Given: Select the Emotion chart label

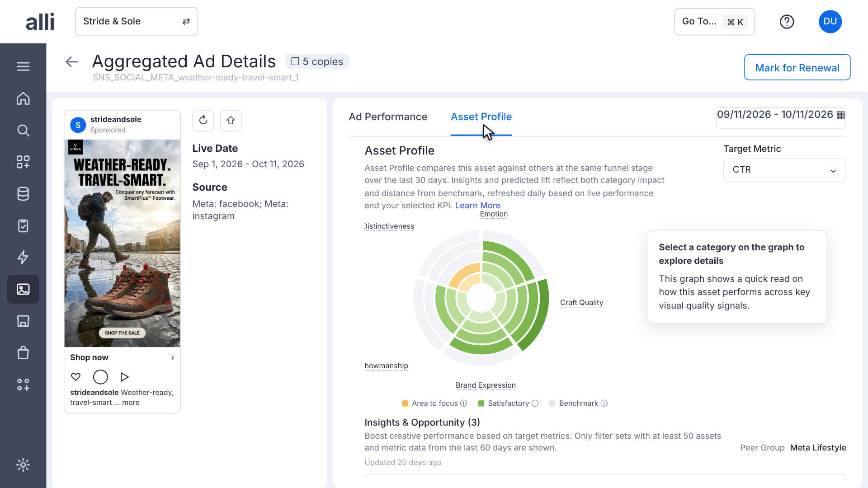Looking at the screenshot, I should click(494, 214).
